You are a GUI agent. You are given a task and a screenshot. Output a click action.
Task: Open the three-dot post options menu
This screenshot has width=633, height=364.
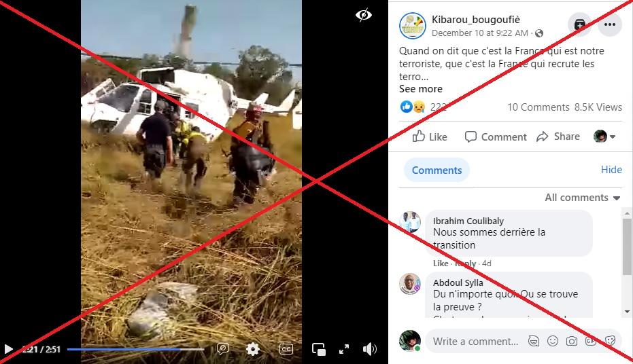click(610, 24)
